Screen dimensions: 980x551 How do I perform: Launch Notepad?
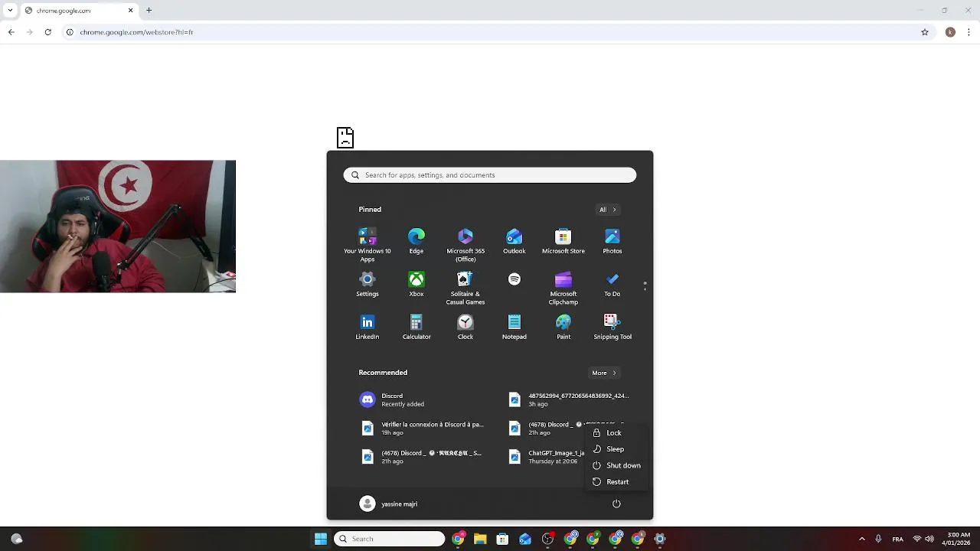(x=514, y=327)
